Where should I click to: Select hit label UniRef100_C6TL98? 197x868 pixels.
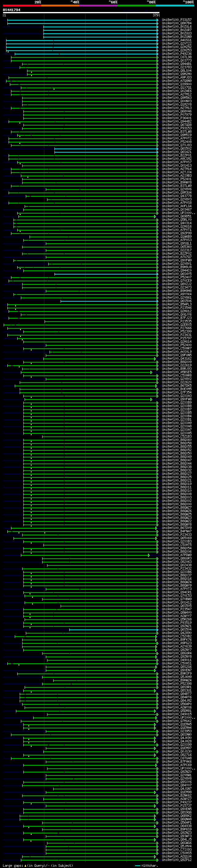tap(177, 57)
